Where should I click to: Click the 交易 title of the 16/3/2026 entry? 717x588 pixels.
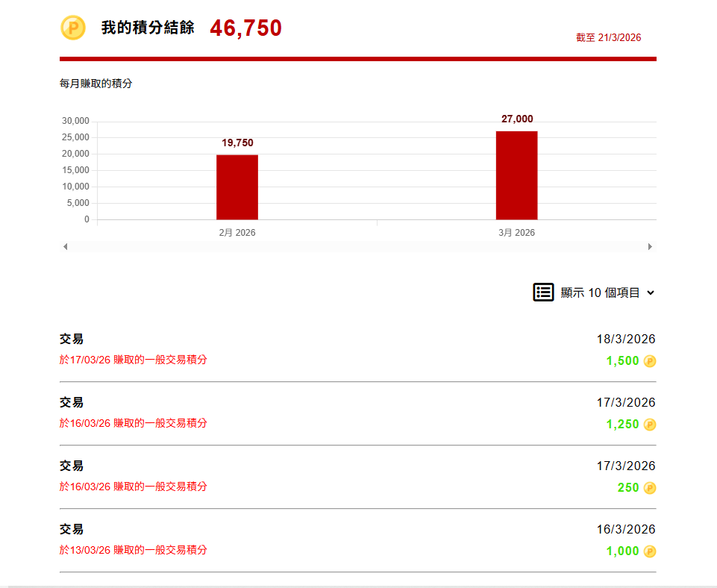click(x=72, y=530)
